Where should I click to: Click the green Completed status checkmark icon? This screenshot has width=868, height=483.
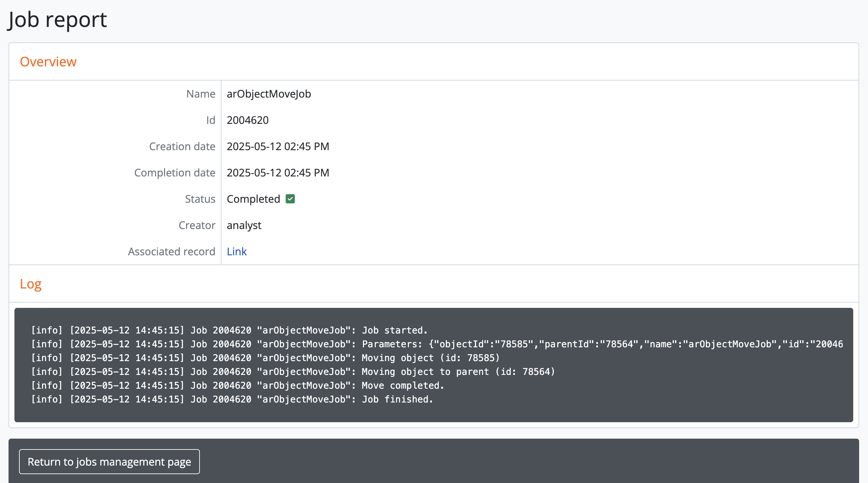(290, 199)
